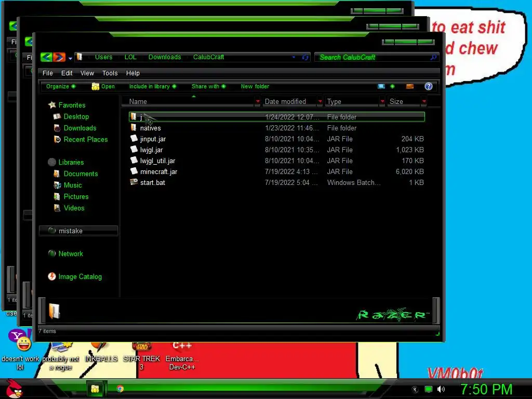Click the search magnifier icon

[x=433, y=57]
